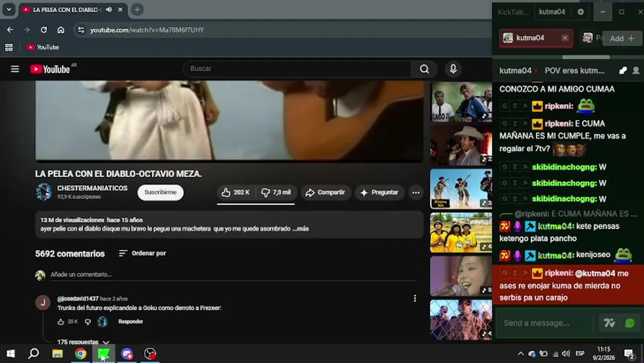Image resolution: width=644 pixels, height=363 pixels.
Task: Open the 7TV emote picker in KickTalk
Action: click(609, 323)
